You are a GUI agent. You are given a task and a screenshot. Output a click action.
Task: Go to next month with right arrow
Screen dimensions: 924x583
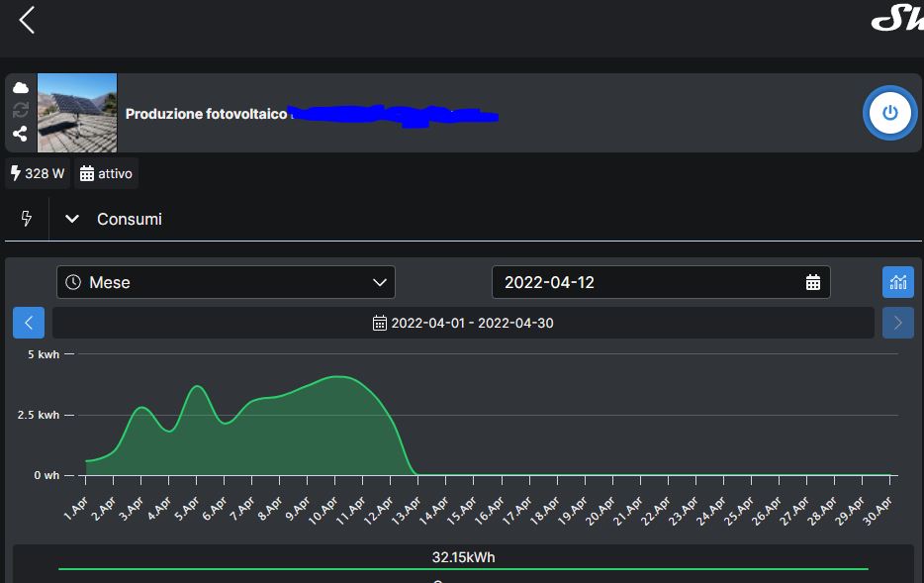click(x=897, y=323)
